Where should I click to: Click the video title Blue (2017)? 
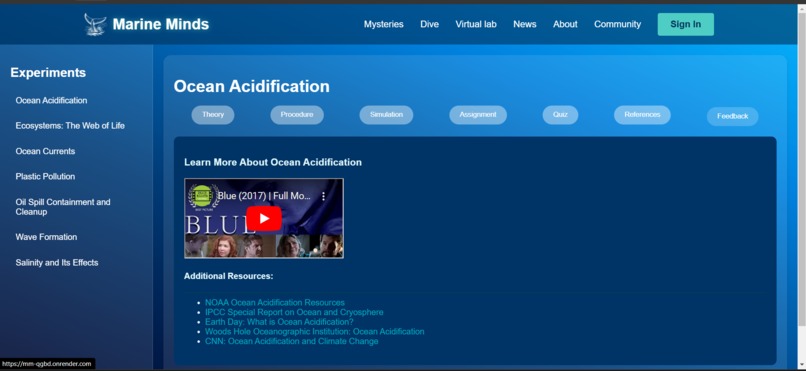coord(264,196)
